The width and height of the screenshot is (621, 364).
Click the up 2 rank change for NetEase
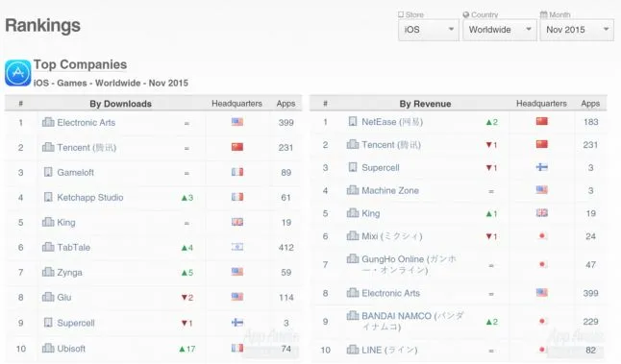pyautogui.click(x=491, y=122)
